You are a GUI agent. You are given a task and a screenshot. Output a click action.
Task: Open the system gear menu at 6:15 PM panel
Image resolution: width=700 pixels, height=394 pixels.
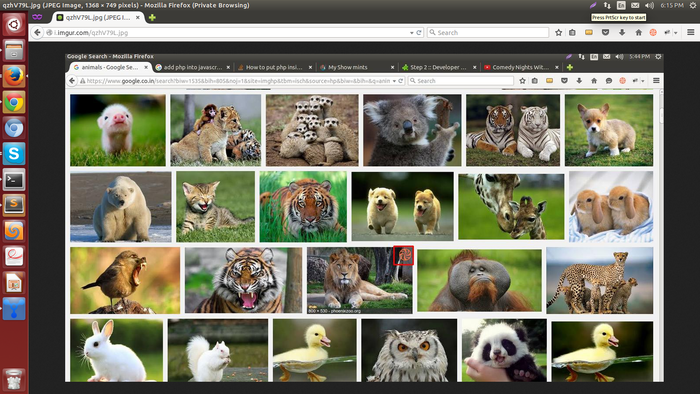692,5
